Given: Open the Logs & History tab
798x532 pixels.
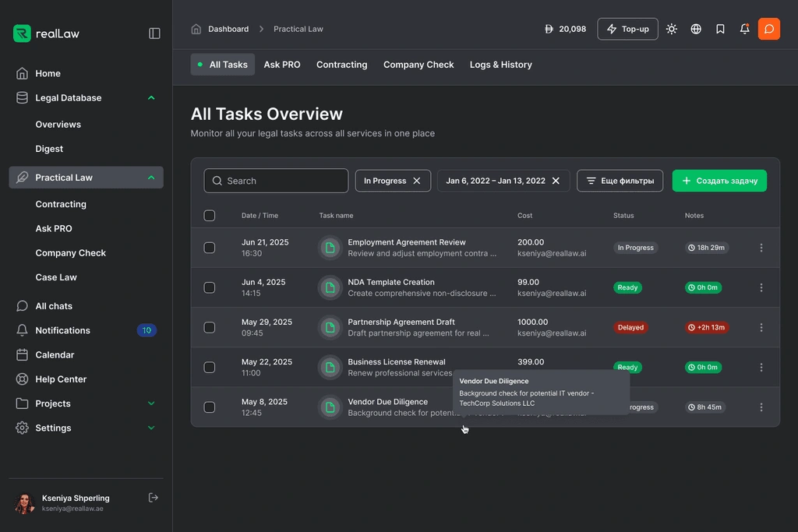Looking at the screenshot, I should 500,65.
